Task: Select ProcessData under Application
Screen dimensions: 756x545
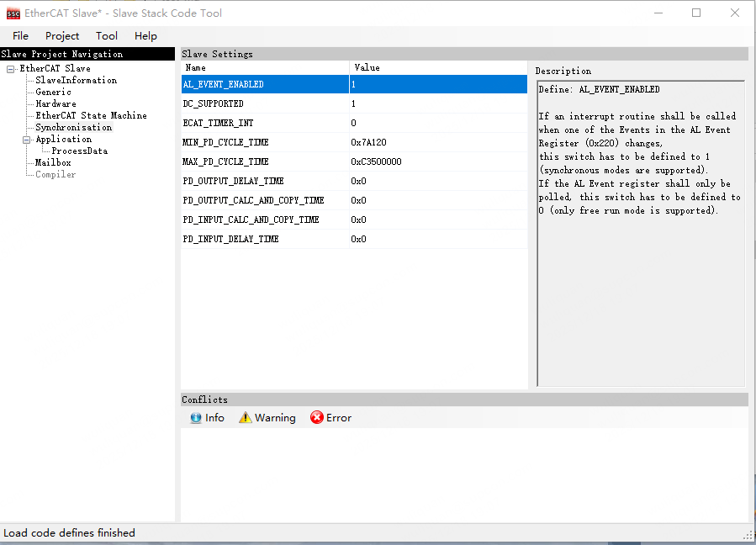Action: 80,151
